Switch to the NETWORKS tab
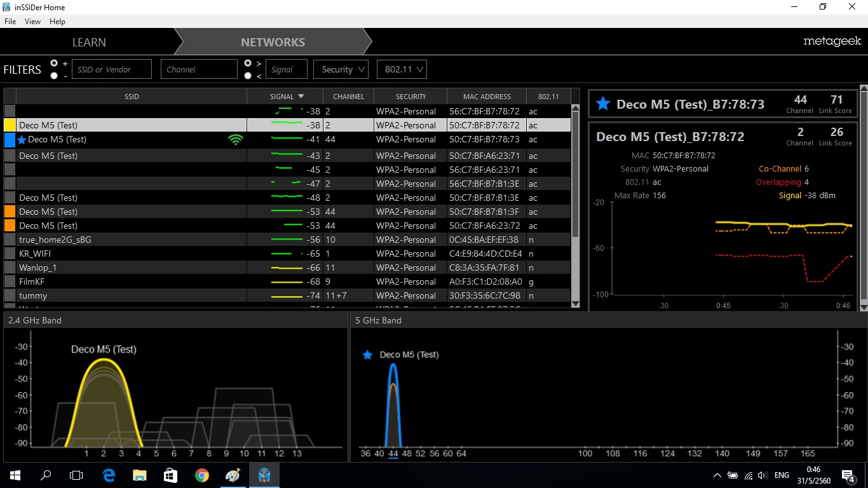 coord(273,43)
